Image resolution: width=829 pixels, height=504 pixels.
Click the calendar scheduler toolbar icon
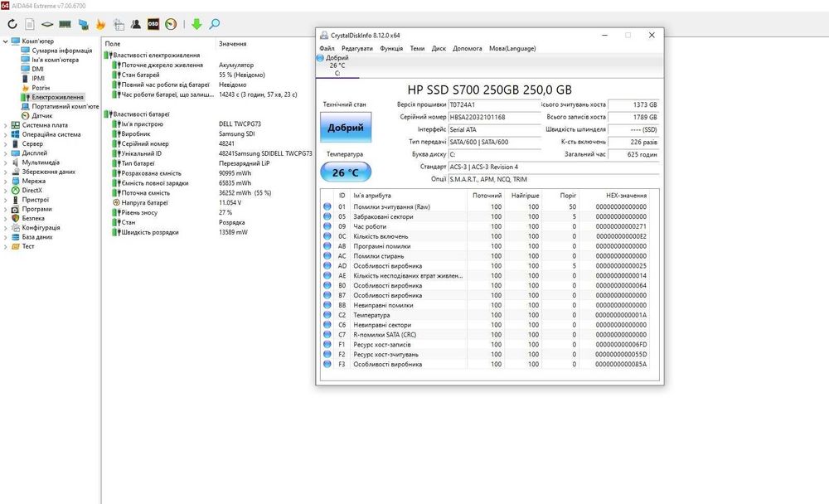[119, 24]
